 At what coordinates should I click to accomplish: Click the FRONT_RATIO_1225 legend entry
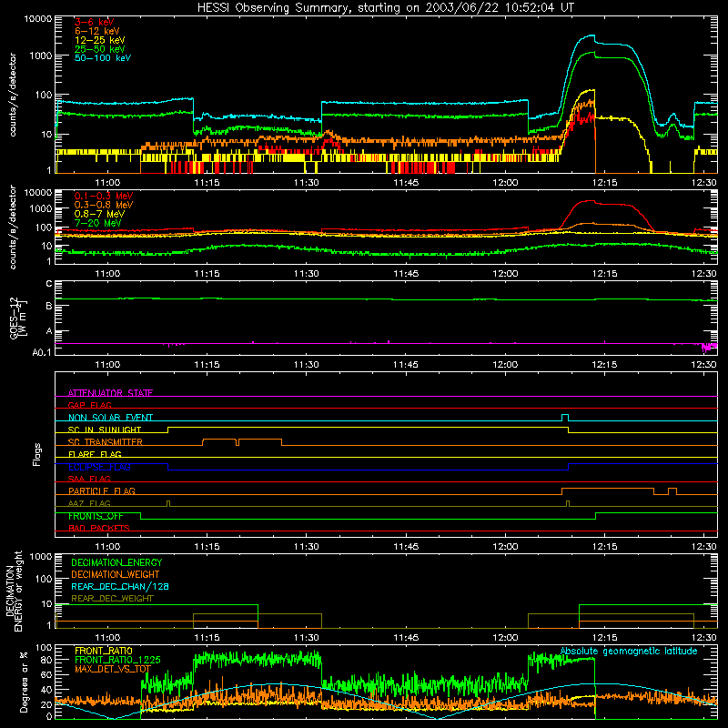click(117, 660)
